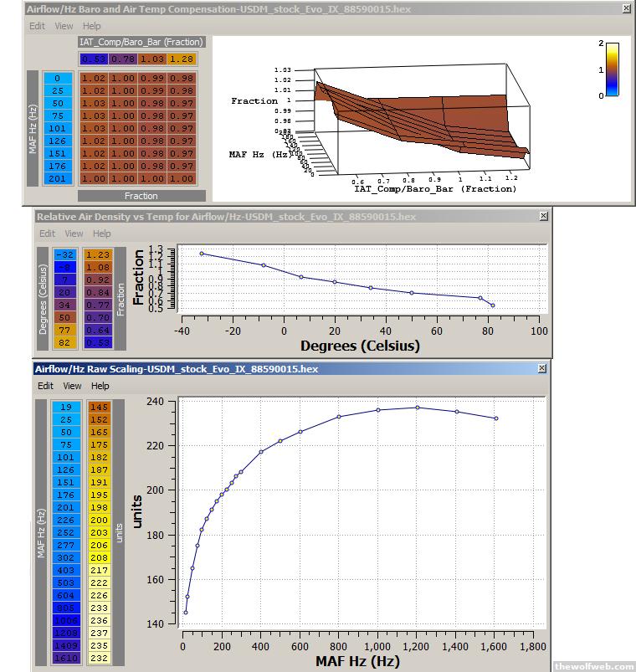Screen dimensions: 636x672
Task: Select the 1610 MAF Hz cell
Action: pyautogui.click(x=64, y=659)
